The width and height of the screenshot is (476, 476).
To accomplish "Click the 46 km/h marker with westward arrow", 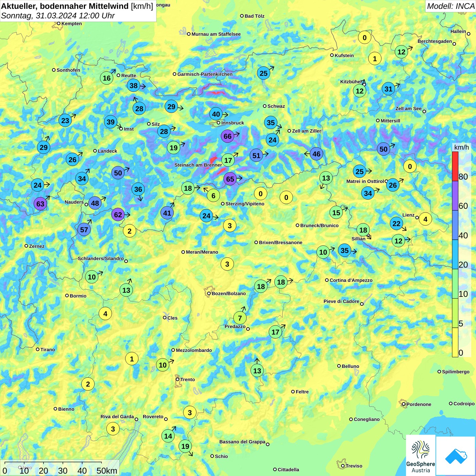I will (x=317, y=154).
